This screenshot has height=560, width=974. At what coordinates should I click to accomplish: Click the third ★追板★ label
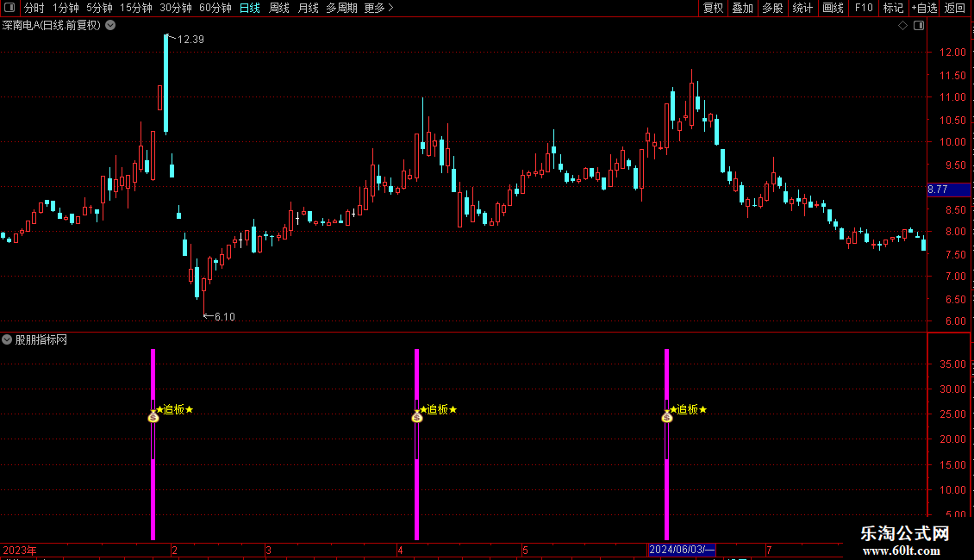pyautogui.click(x=688, y=410)
